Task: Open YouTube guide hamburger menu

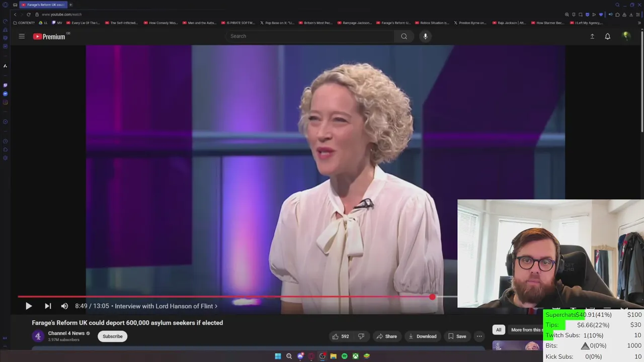Action: [x=22, y=36]
